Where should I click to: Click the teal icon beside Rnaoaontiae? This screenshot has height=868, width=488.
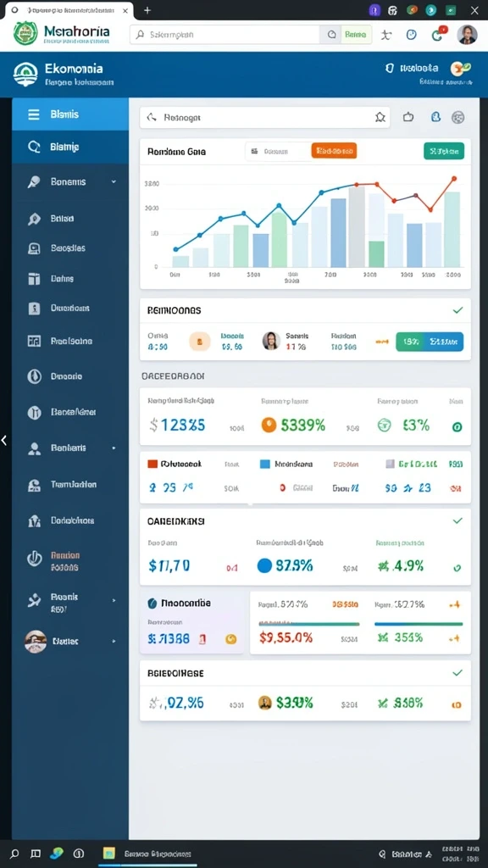click(x=152, y=604)
